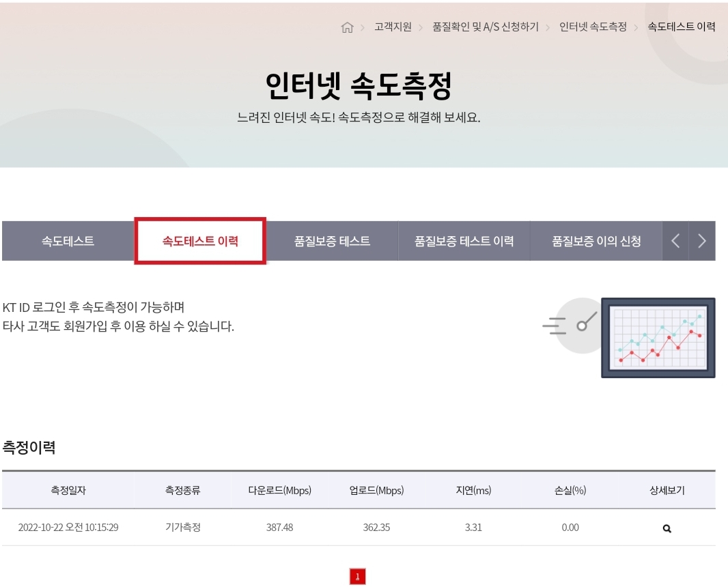Click the line chart monitor illustration

point(658,337)
